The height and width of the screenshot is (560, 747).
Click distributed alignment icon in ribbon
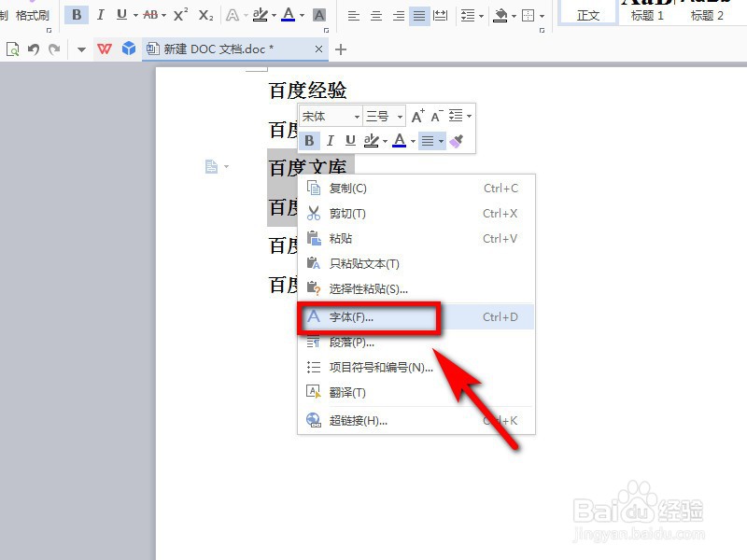click(x=440, y=16)
